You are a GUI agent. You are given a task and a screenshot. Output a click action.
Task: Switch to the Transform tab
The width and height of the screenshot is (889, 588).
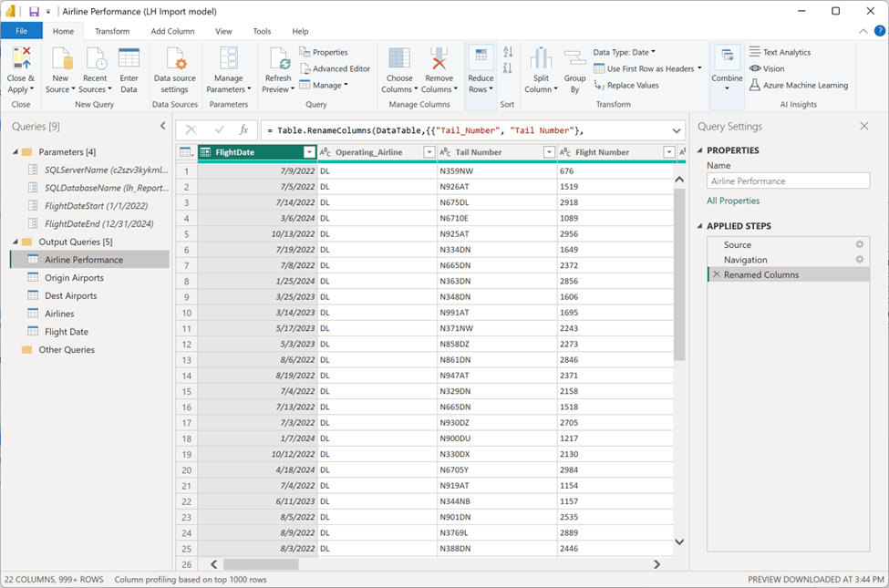(x=112, y=31)
